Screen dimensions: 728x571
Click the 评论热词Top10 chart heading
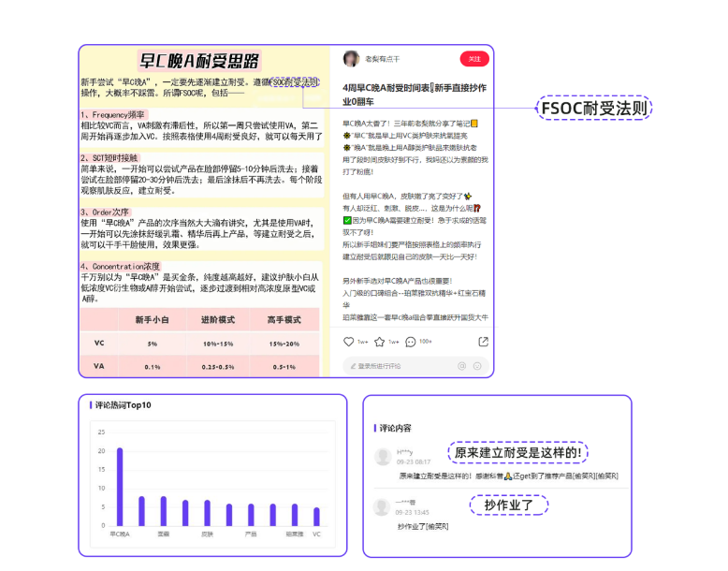(123, 405)
